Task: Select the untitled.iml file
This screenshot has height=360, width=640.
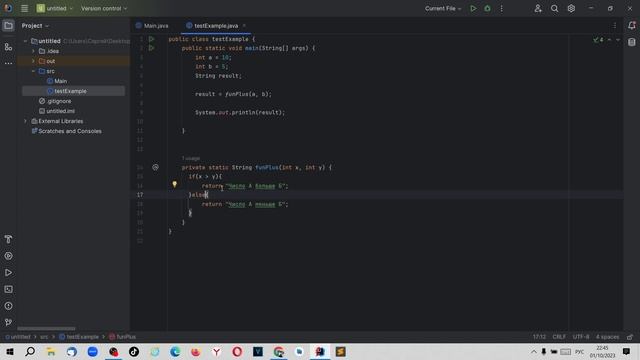Action: [57, 111]
